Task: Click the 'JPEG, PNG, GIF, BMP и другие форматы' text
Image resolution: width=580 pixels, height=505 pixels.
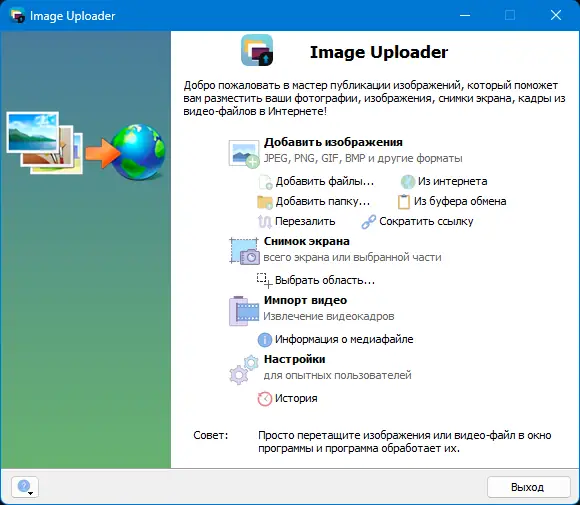Action: [x=363, y=158]
